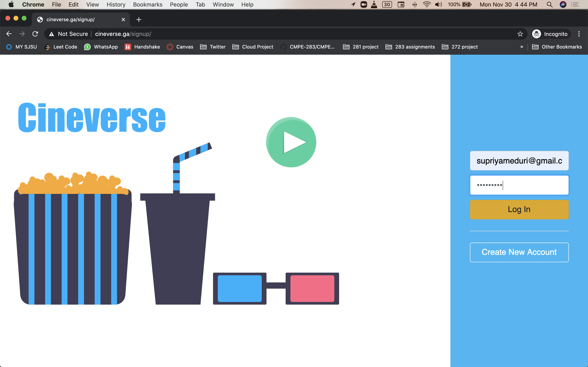Bookmark this page with the star icon

pyautogui.click(x=520, y=34)
